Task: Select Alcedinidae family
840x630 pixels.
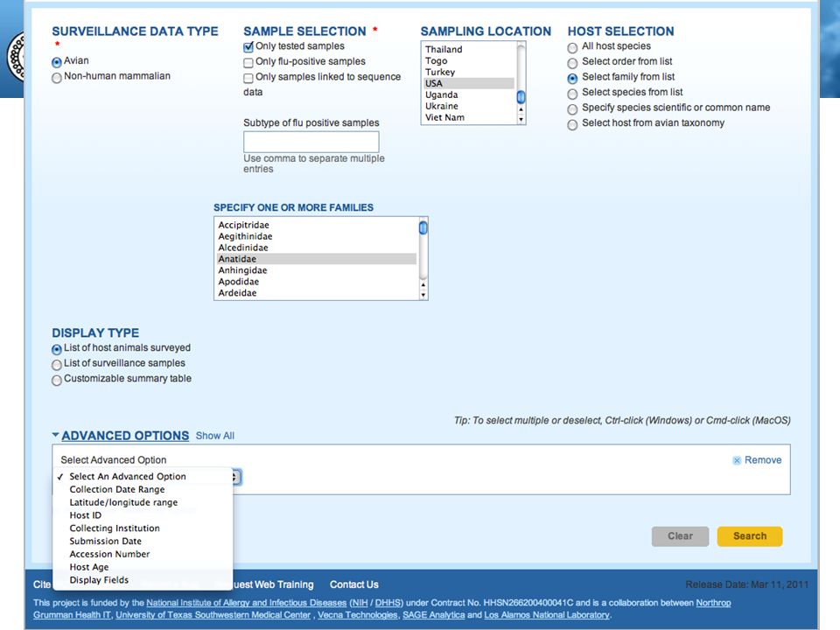Action: 317,248
